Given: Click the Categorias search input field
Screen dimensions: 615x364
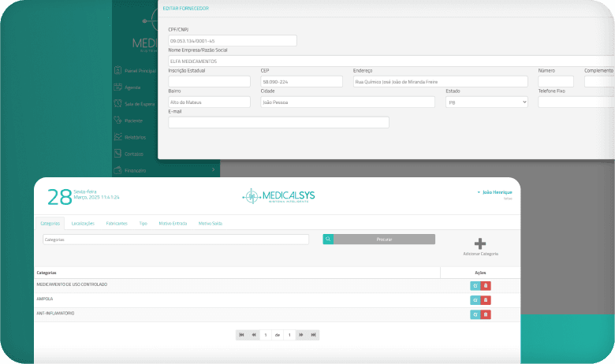Looking at the screenshot, I should coord(176,240).
